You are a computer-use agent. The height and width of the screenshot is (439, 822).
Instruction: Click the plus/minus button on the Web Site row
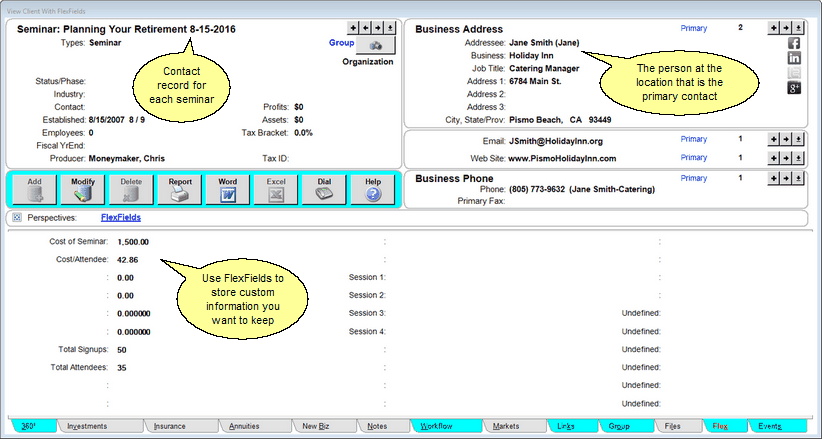pos(797,158)
